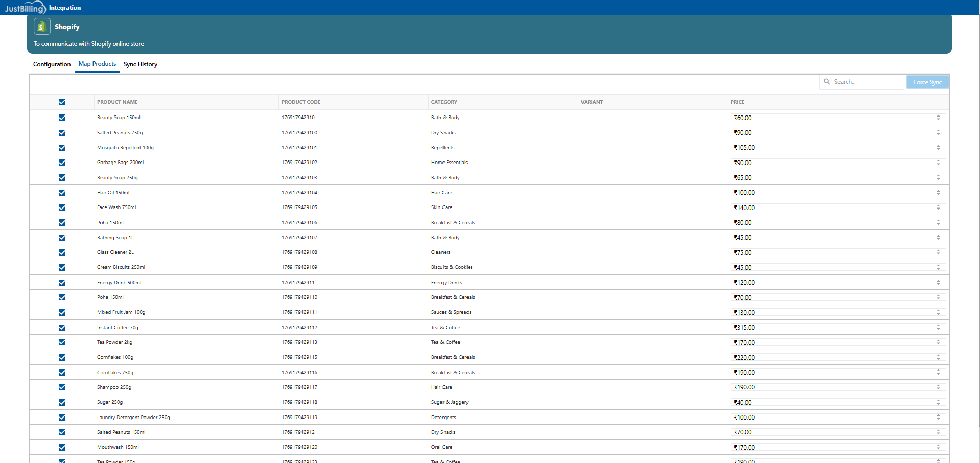980x463 pixels.
Task: Click the JustBilling logo
Action: pyautogui.click(x=25, y=8)
